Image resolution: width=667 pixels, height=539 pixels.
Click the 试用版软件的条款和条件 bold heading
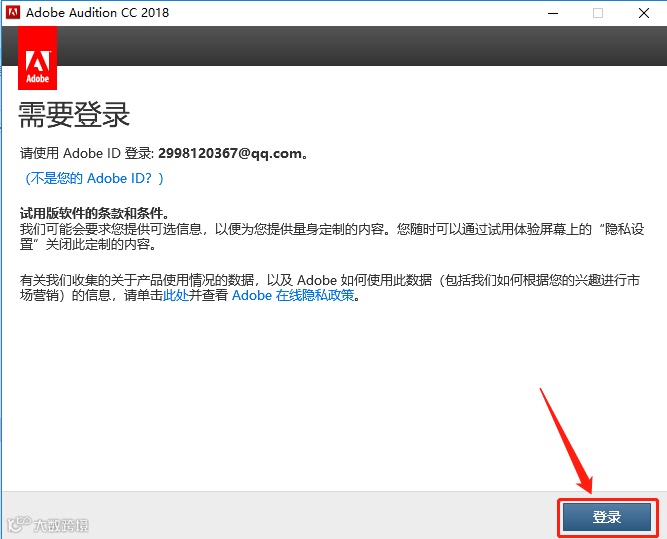click(91, 213)
